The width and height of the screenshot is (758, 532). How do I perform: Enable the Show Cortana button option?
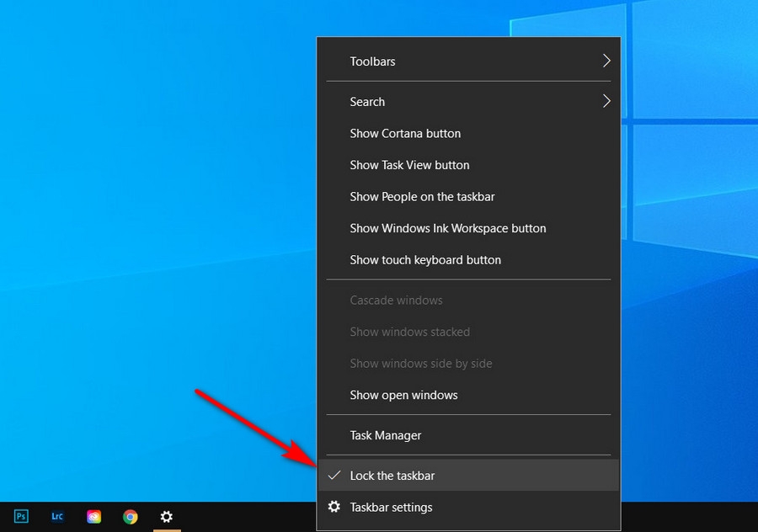tap(405, 133)
